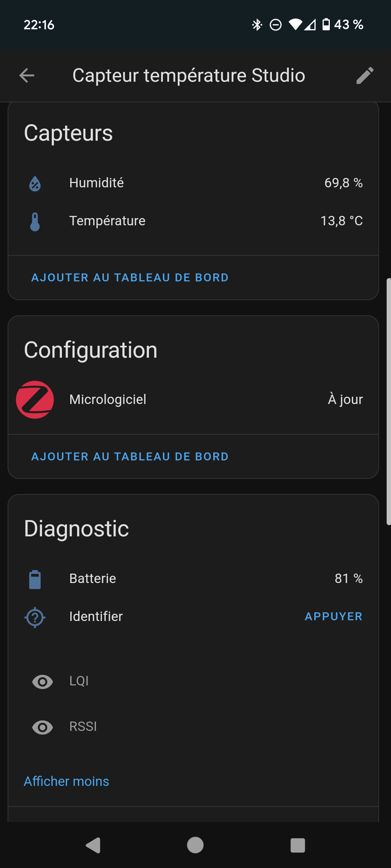Add Configuration card to tableau de bord
The width and height of the screenshot is (391, 868).
click(x=130, y=457)
